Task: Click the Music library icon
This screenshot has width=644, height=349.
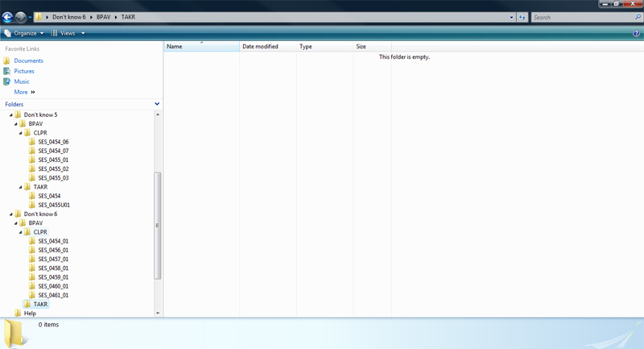Action: click(6, 81)
